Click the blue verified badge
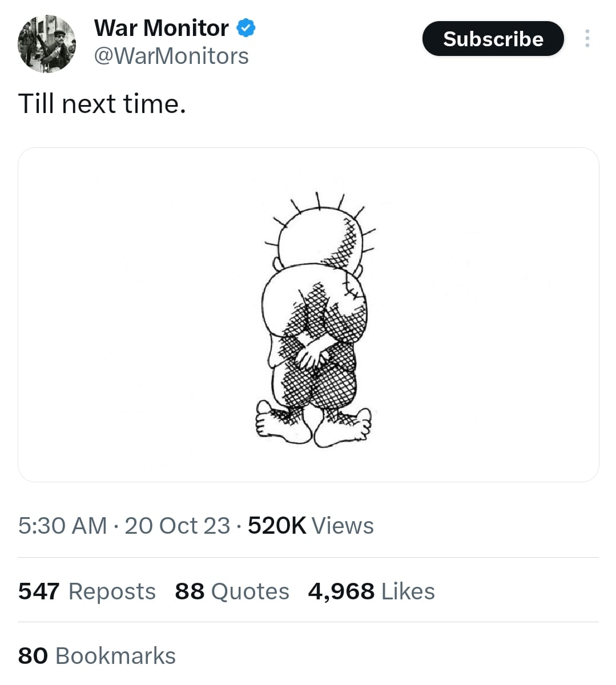616x685 pixels. coord(245,28)
